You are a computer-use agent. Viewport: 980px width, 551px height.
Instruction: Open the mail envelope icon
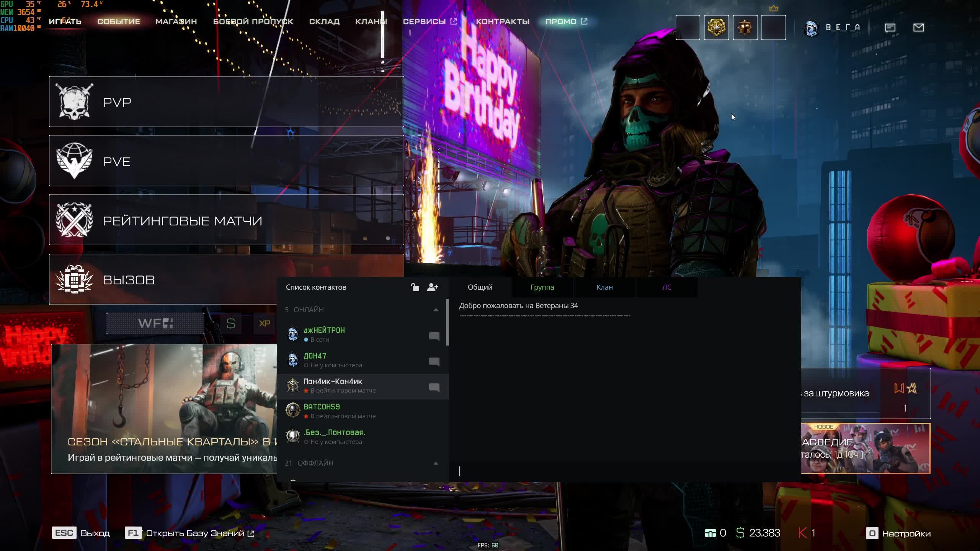tap(918, 28)
